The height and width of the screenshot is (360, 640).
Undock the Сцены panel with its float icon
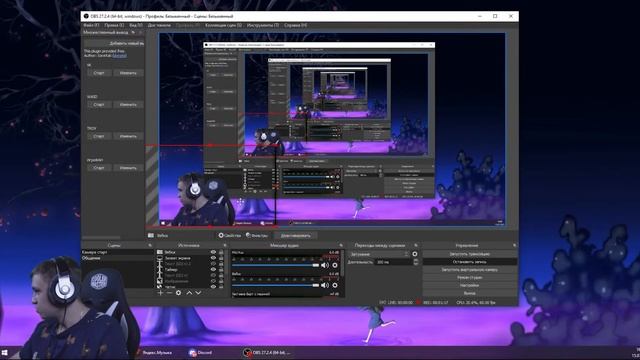[x=150, y=245]
